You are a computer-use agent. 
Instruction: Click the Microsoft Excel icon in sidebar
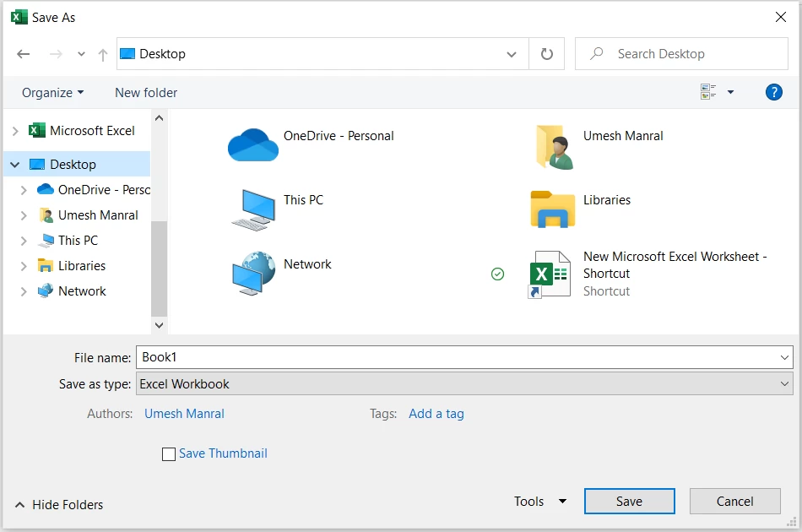[36, 130]
